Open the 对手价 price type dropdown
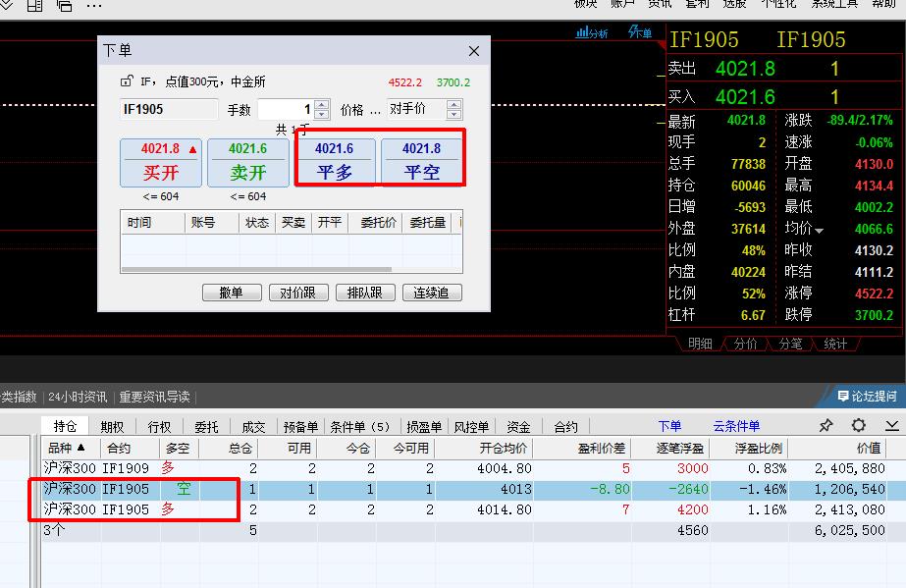This screenshot has height=588, width=906. pyautogui.click(x=424, y=109)
